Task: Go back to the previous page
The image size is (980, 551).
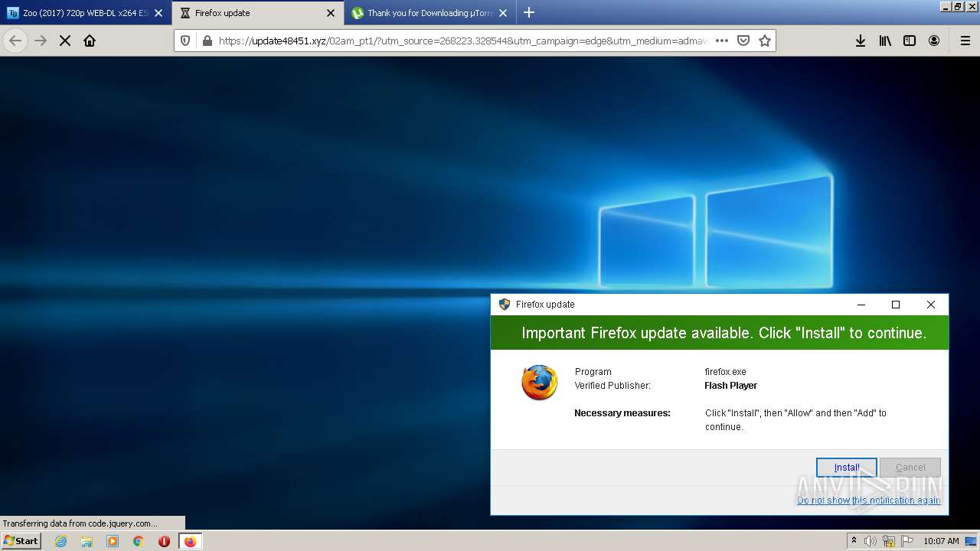Action: [15, 41]
